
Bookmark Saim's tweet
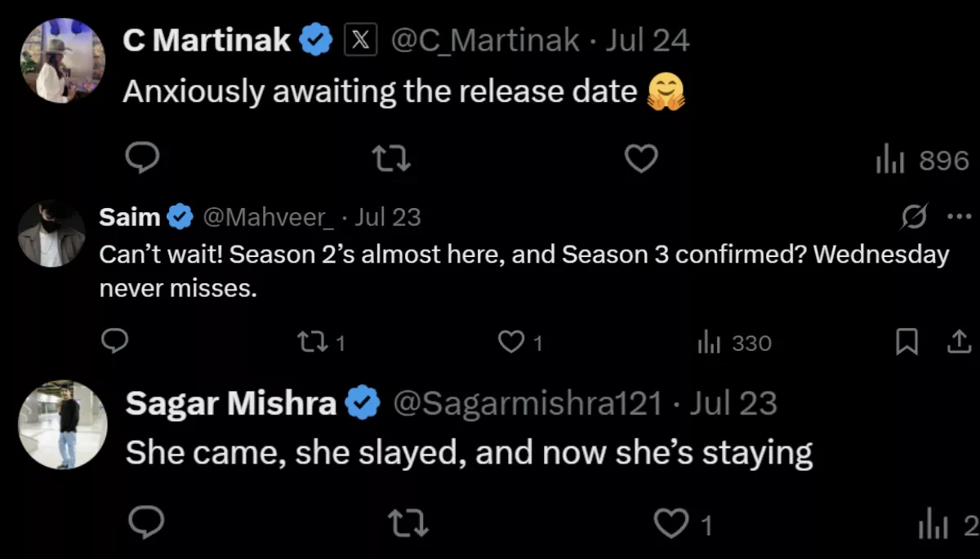pyautogui.click(x=906, y=343)
